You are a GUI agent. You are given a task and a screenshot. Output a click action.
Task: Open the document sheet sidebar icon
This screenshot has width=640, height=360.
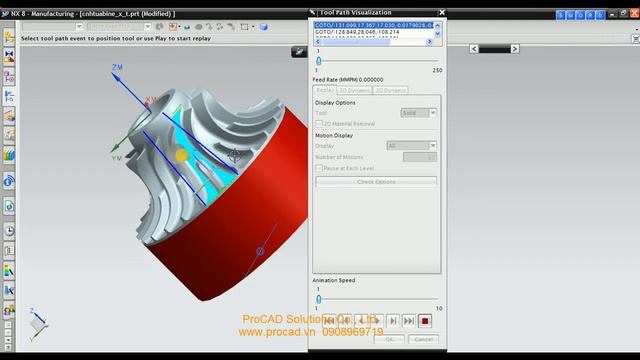point(9,206)
